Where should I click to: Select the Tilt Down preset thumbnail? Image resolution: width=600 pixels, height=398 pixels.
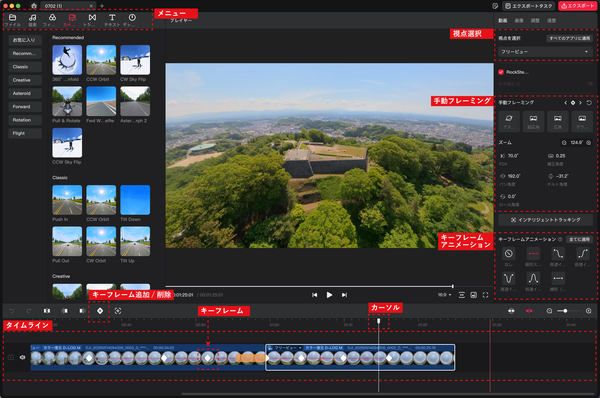tap(135, 200)
